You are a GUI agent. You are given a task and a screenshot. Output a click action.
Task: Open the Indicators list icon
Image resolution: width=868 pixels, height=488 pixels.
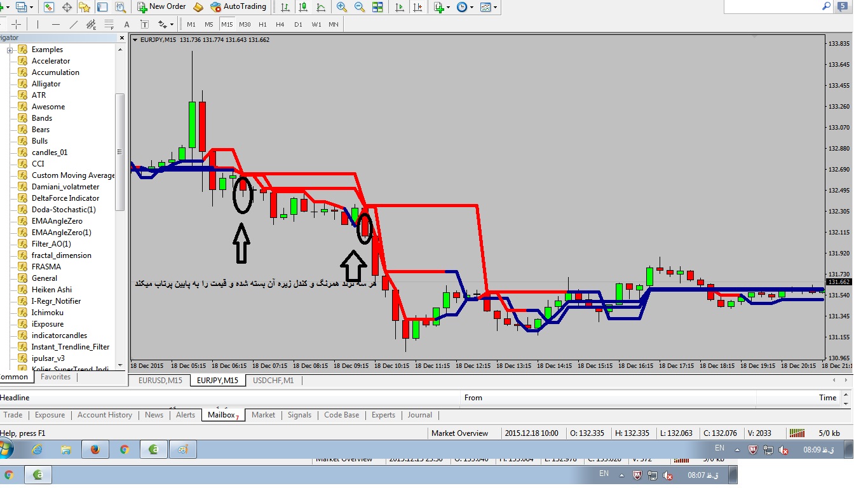(x=438, y=7)
